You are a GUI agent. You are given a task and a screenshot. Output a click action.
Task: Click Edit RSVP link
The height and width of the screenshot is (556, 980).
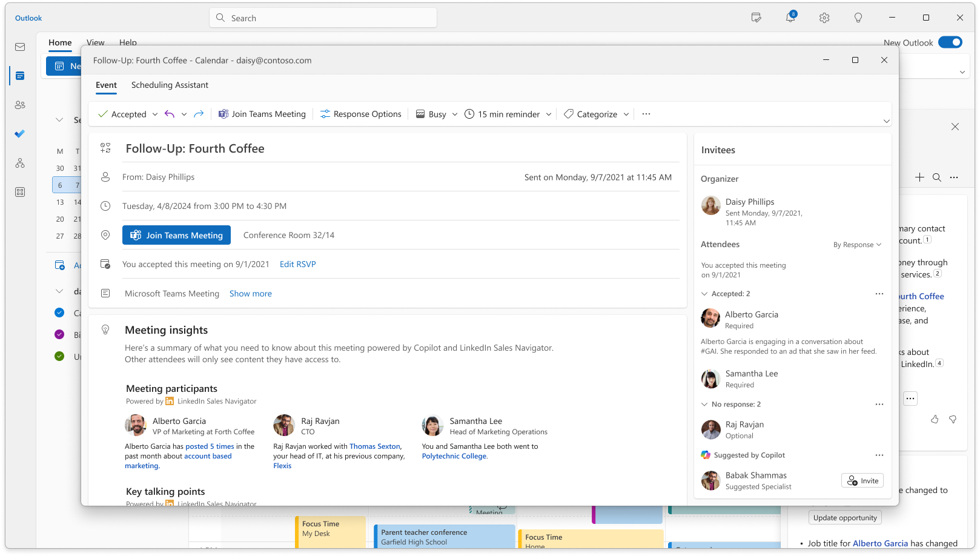tap(298, 264)
